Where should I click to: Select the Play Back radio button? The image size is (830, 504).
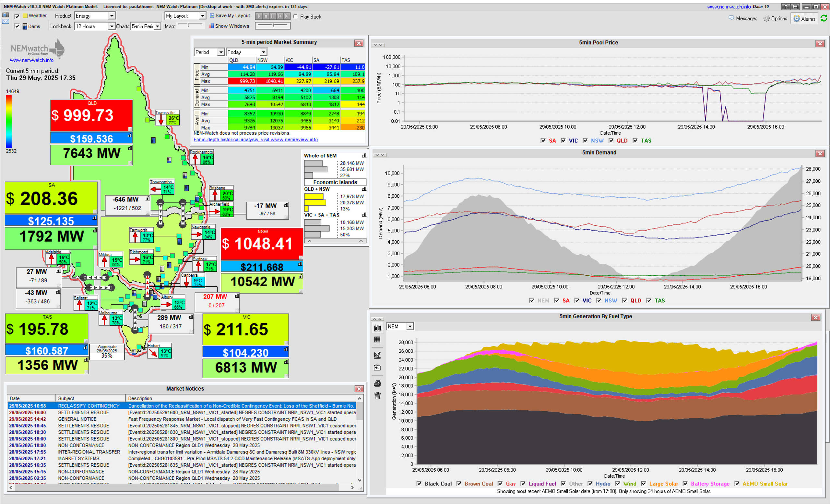click(295, 17)
